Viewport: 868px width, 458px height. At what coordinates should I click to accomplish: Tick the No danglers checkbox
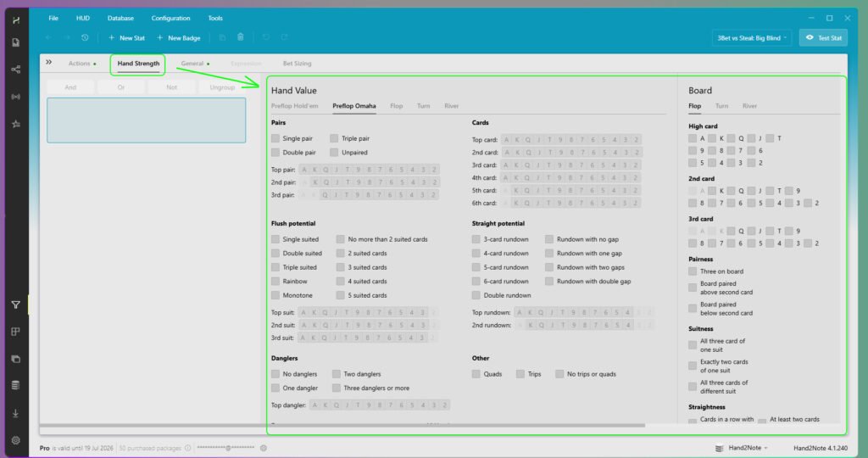[275, 374]
